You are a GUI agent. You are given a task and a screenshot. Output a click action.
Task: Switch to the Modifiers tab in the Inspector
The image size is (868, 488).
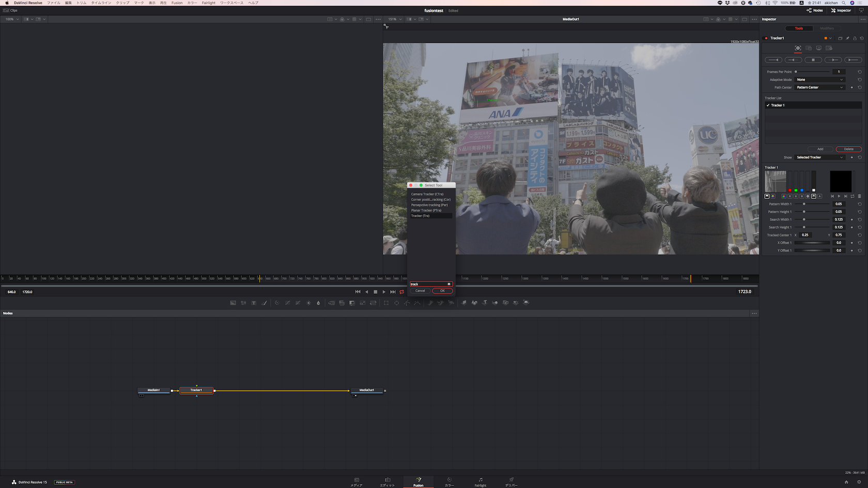pos(827,28)
